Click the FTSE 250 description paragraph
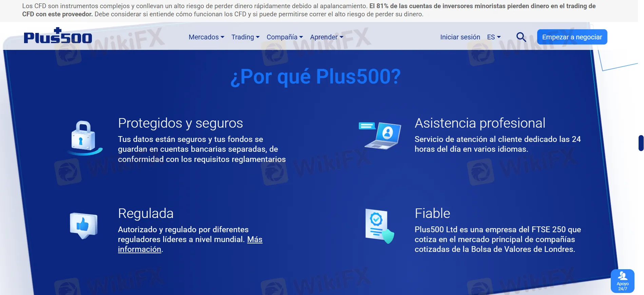The height and width of the screenshot is (295, 644). point(498,239)
